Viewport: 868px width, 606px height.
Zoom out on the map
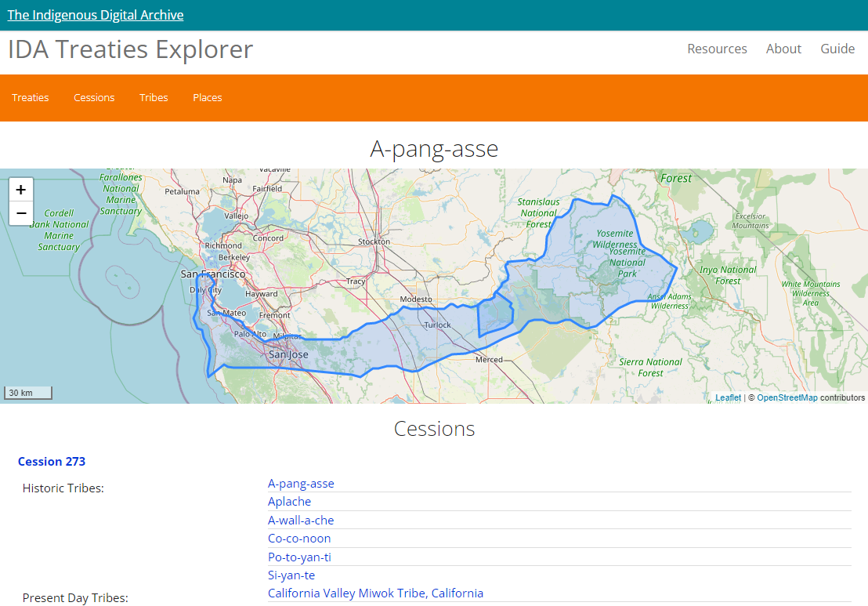click(20, 213)
